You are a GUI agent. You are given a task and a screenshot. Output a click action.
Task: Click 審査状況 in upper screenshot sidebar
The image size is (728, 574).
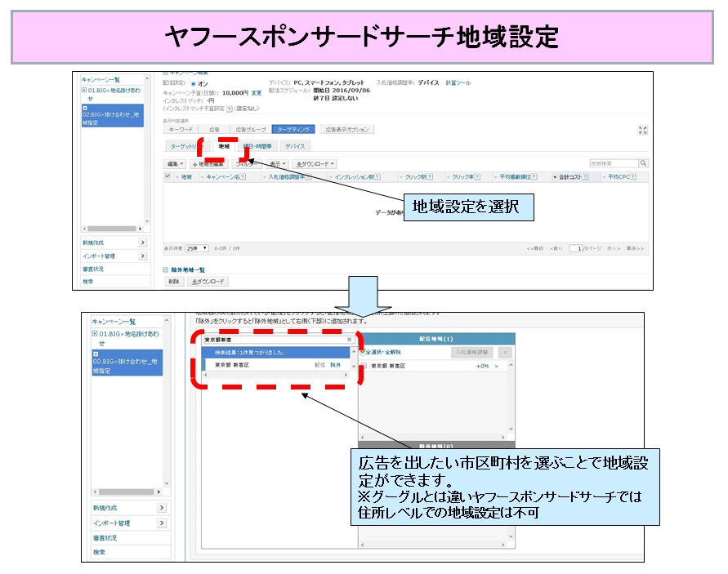[x=93, y=269]
